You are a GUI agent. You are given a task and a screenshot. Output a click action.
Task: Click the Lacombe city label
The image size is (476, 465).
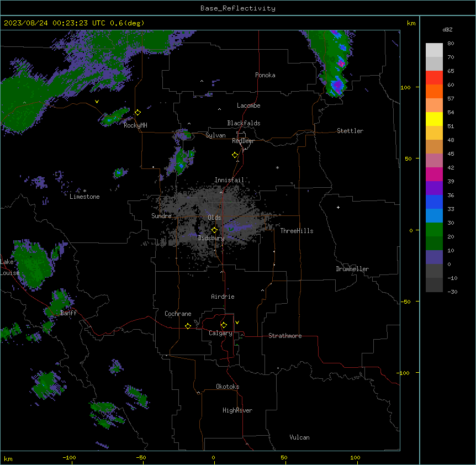tap(248, 105)
